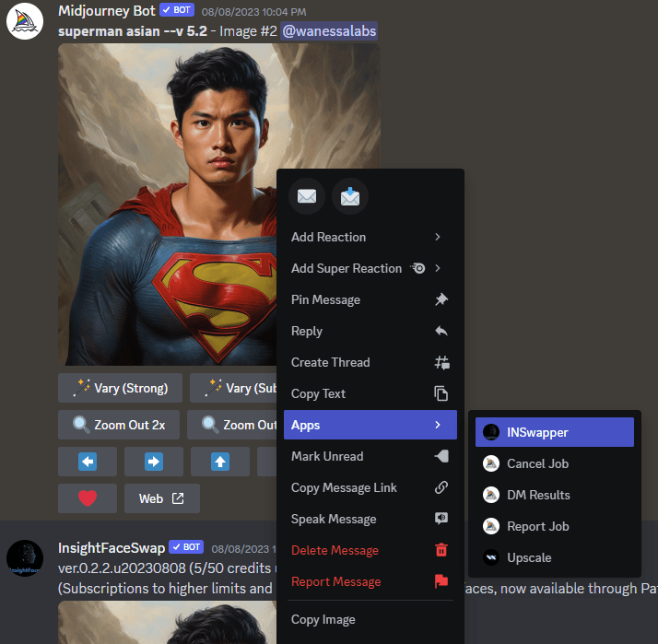Image resolution: width=658 pixels, height=644 pixels.
Task: Click the thread hash icon
Action: [x=441, y=362]
